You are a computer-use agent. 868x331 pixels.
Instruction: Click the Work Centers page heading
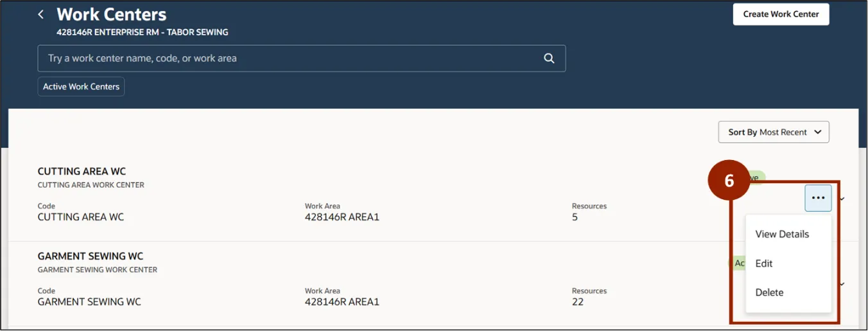click(x=111, y=14)
